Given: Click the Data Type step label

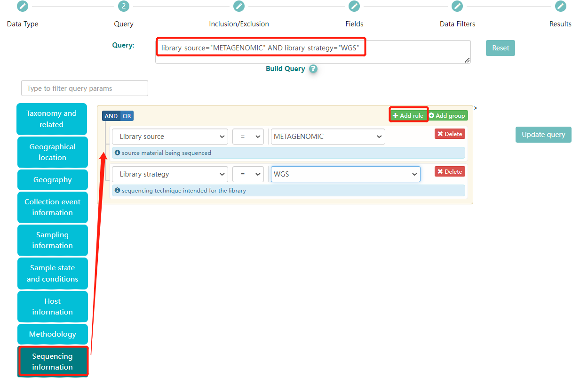Looking at the screenshot, I should click(x=23, y=24).
